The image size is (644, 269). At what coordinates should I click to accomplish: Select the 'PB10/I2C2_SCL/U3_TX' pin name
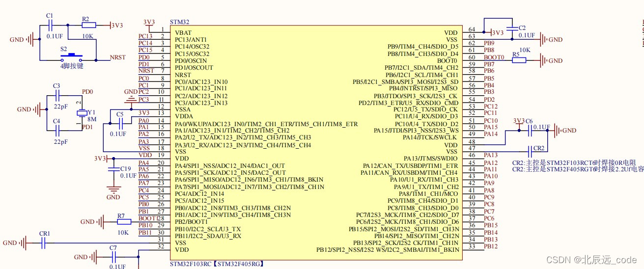coord(208,229)
